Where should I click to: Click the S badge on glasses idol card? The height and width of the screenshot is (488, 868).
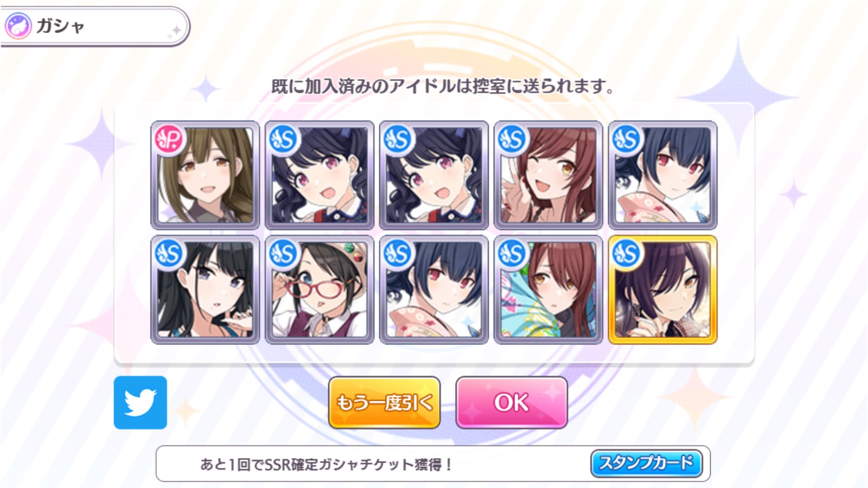click(284, 254)
